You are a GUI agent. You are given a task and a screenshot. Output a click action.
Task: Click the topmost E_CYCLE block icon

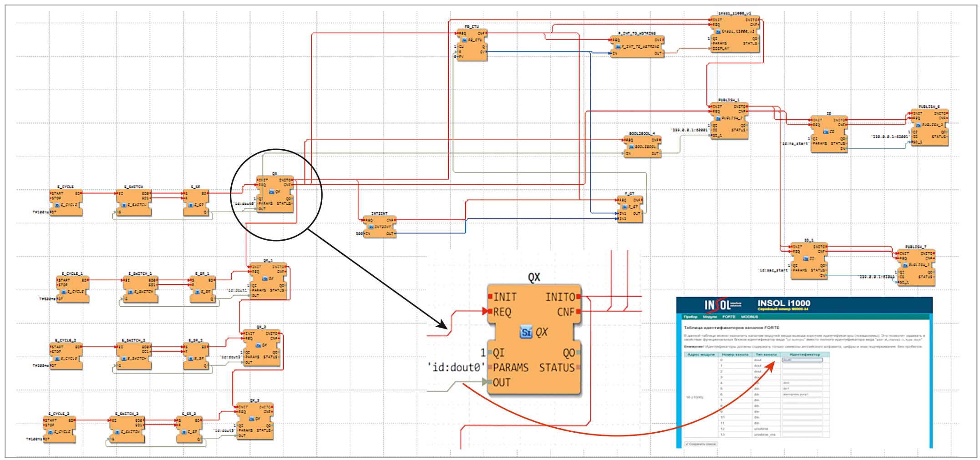click(x=57, y=205)
